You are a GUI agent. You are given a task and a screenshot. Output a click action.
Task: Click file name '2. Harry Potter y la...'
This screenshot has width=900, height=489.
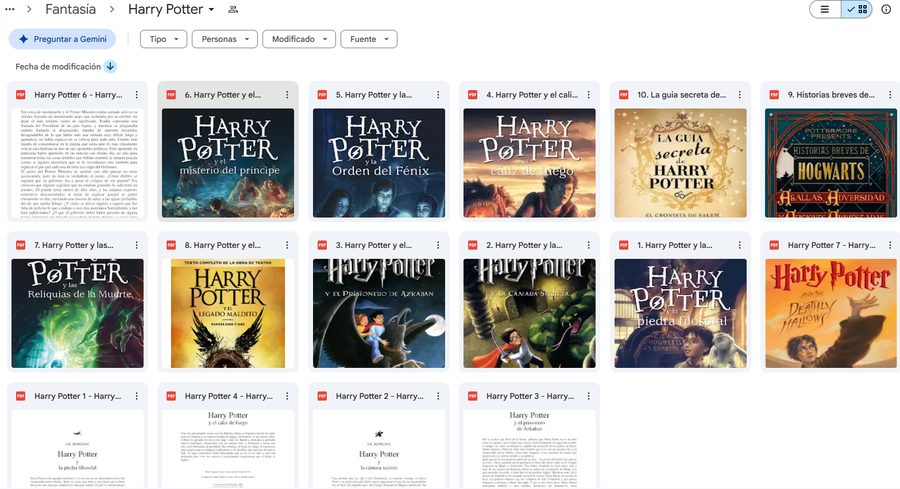point(524,245)
